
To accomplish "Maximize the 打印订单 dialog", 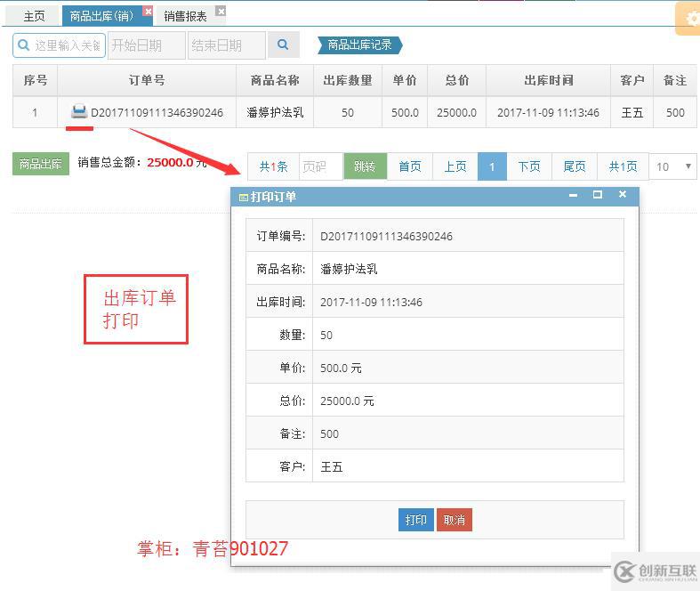I will tap(598, 195).
